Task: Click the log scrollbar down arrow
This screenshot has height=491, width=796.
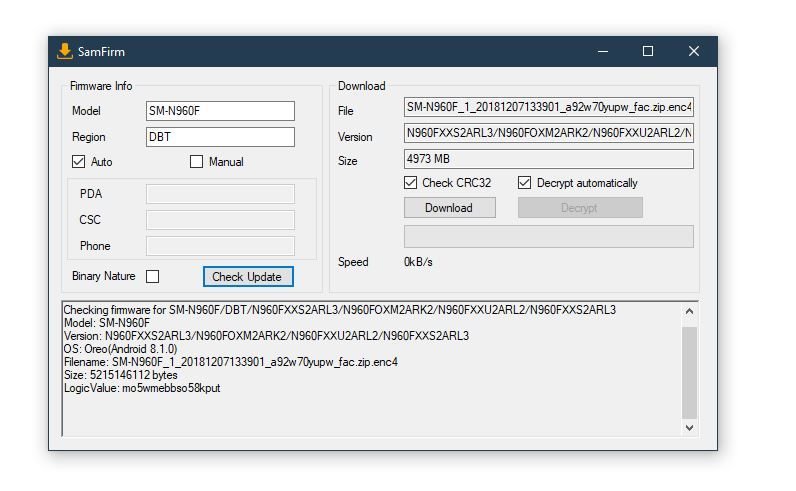Action: pyautogui.click(x=689, y=428)
